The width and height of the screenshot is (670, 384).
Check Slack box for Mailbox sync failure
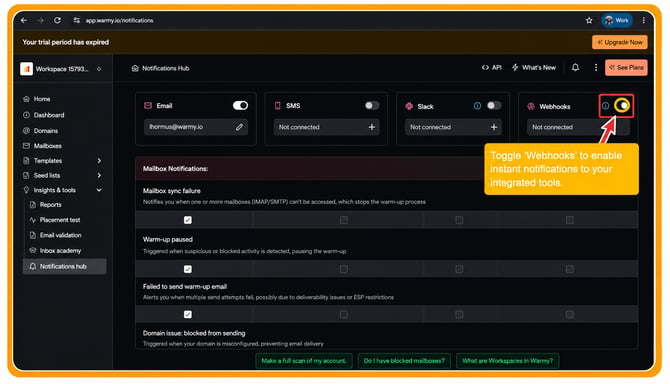(459, 220)
